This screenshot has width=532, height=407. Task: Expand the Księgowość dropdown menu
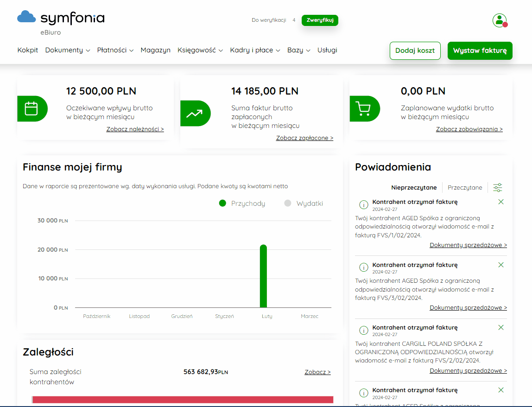pos(200,50)
